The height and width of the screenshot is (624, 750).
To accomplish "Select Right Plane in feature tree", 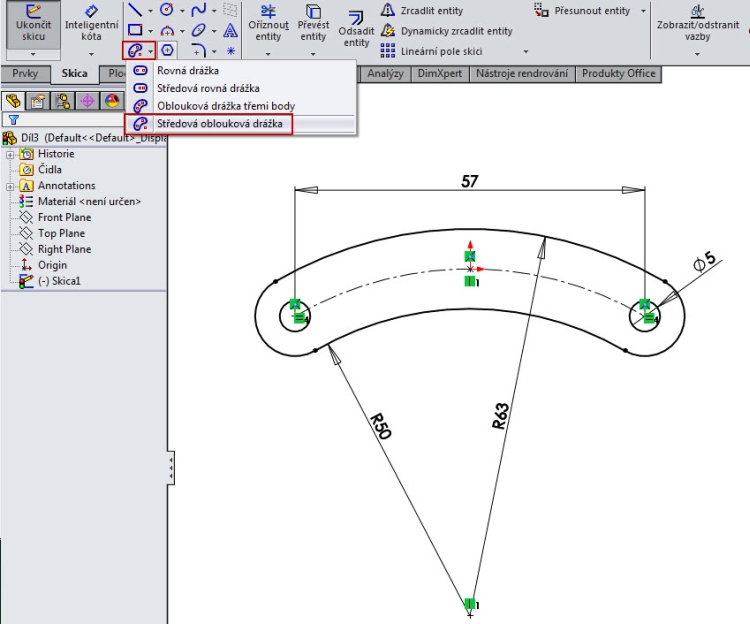I will tap(55, 249).
